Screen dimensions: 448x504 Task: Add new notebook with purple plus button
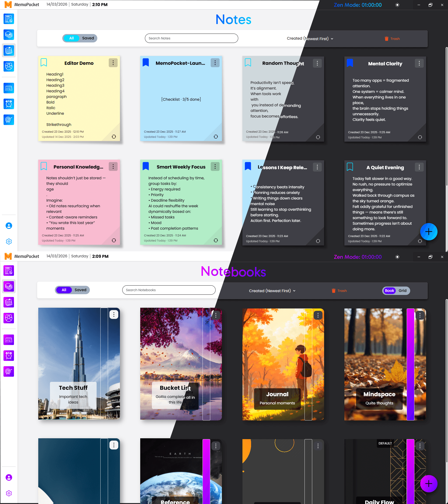pos(429,483)
